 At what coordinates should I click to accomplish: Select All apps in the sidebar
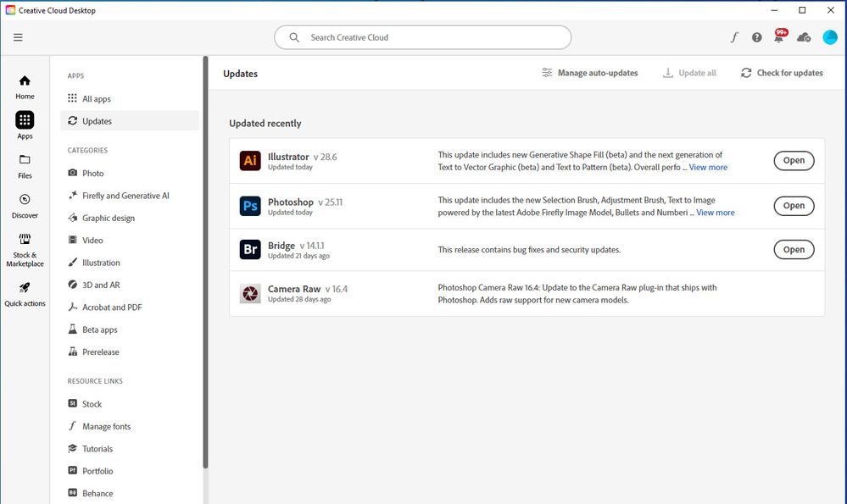click(x=130, y=99)
